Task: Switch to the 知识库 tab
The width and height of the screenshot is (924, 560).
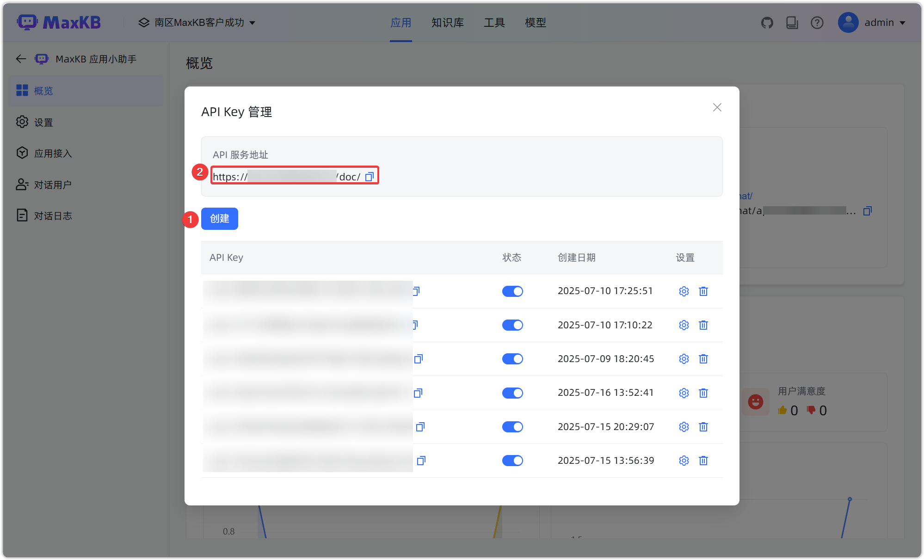Action: [447, 23]
